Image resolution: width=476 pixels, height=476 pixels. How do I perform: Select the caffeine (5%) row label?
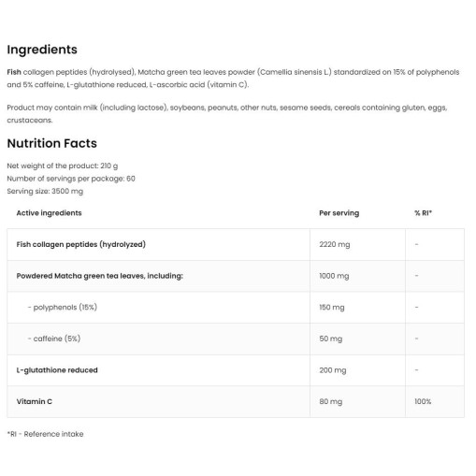tap(54, 339)
